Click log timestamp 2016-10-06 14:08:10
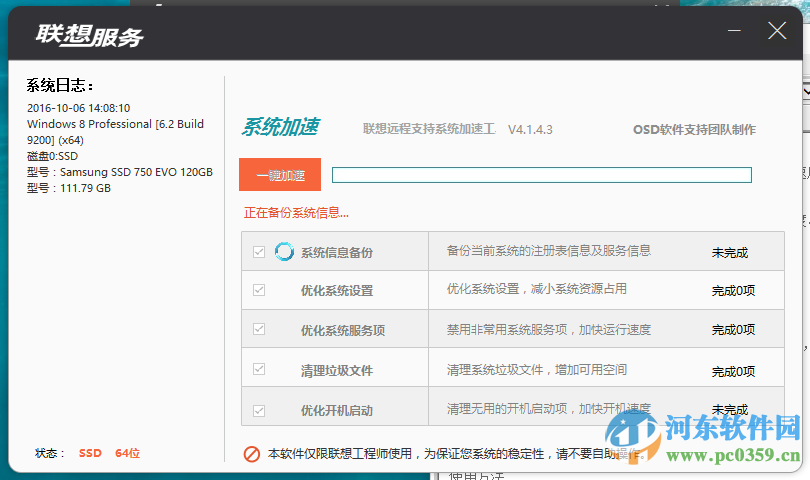 click(79, 108)
